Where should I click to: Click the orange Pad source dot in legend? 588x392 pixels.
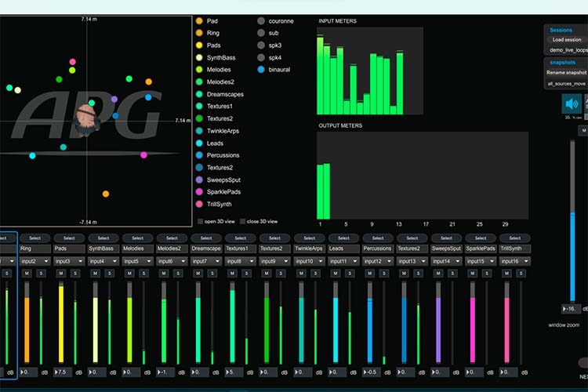pos(199,21)
